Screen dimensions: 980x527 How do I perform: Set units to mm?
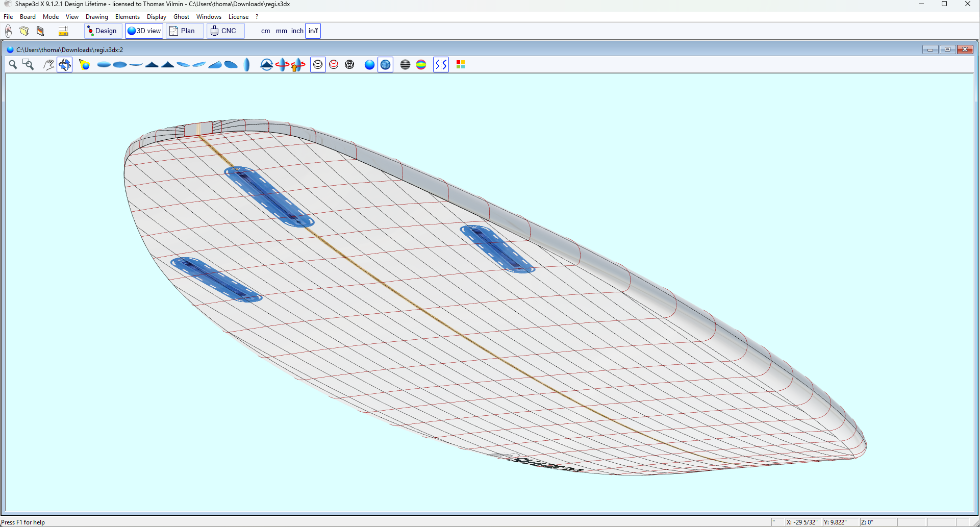tap(282, 31)
